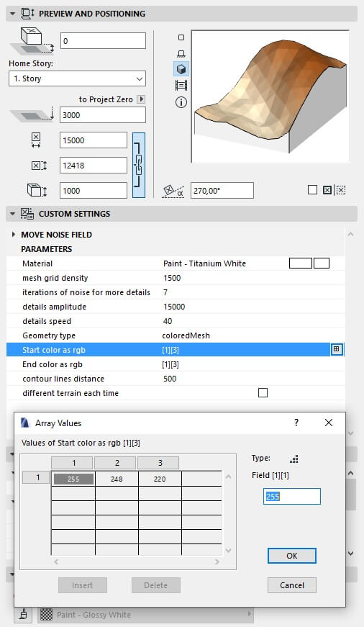Confirm with the OK button

(x=291, y=556)
